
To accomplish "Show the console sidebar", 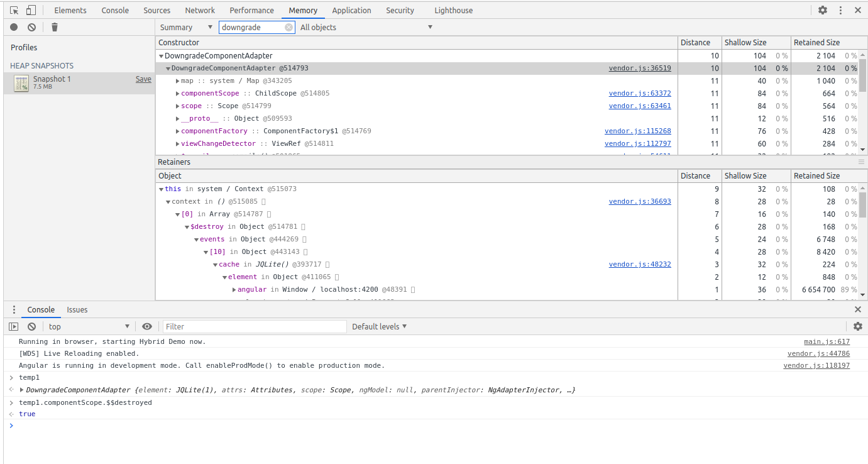I will [x=13, y=326].
